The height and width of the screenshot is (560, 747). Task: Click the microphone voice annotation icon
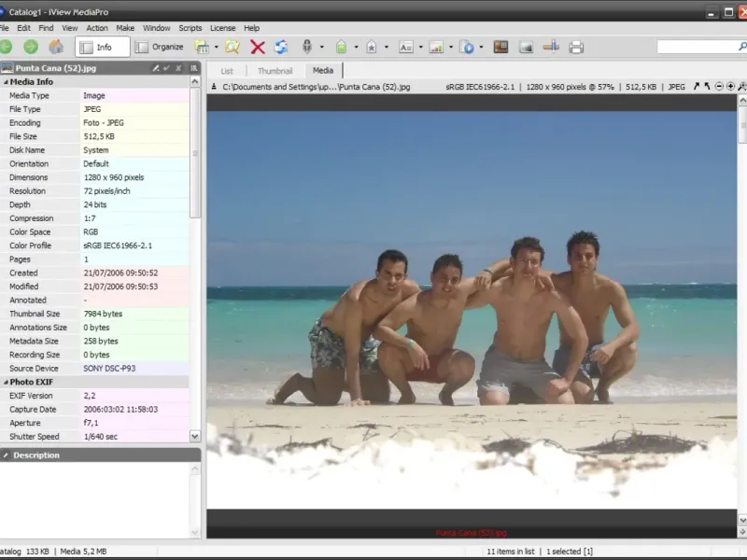(306, 47)
